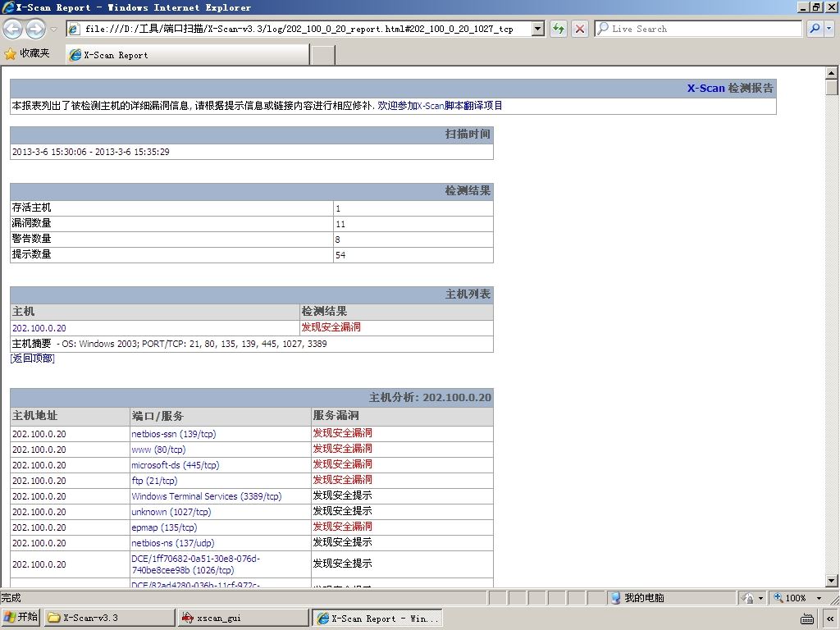This screenshot has height=630, width=840.
Task: Open www (80/tcp) details
Action: [158, 450]
